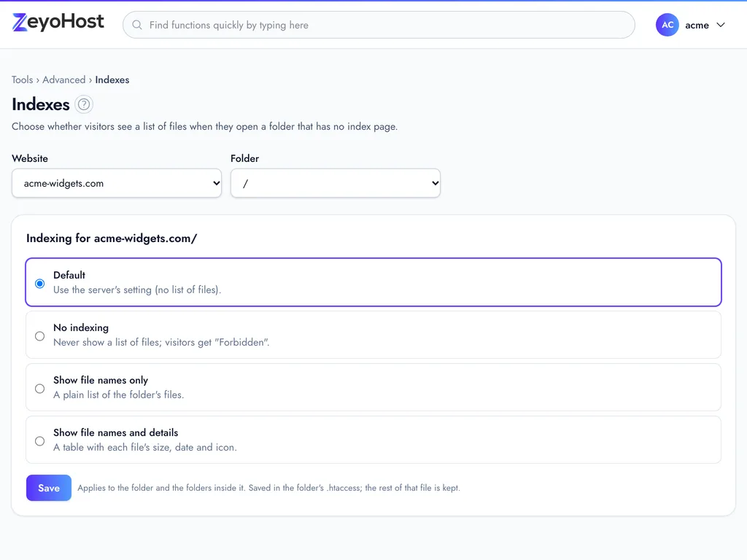This screenshot has width=747, height=560.
Task: Go to Advanced in the breadcrumb
Action: click(x=64, y=79)
